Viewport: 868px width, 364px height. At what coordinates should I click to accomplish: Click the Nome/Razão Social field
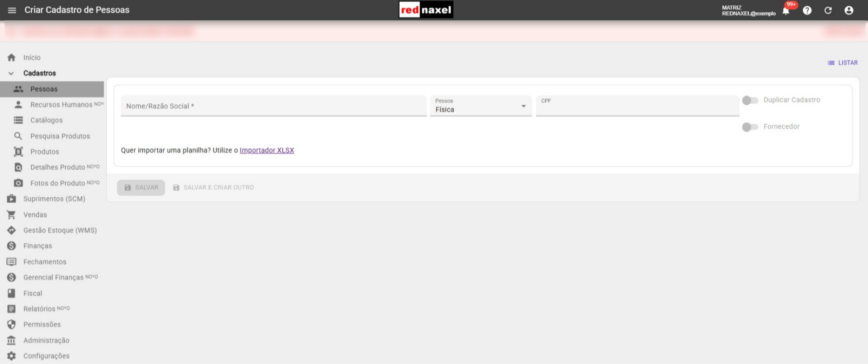point(274,106)
